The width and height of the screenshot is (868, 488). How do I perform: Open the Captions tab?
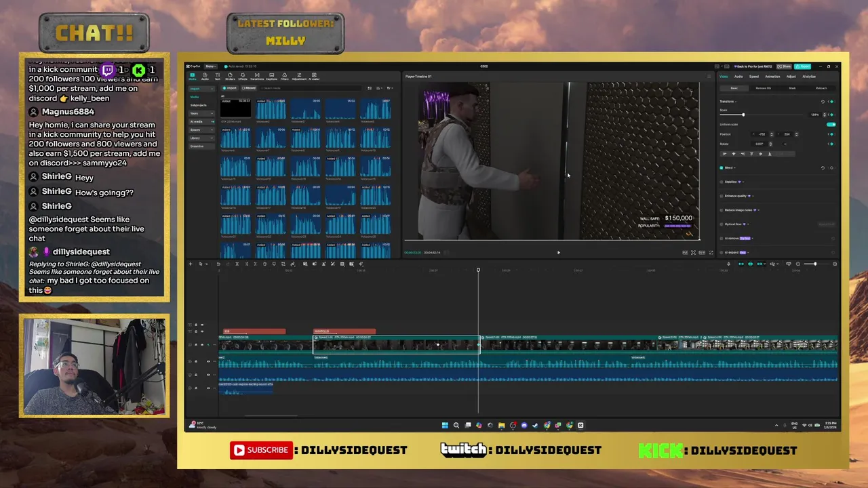[x=271, y=77]
